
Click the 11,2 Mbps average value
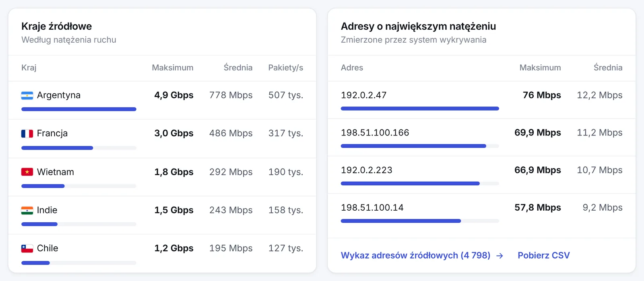(600, 133)
